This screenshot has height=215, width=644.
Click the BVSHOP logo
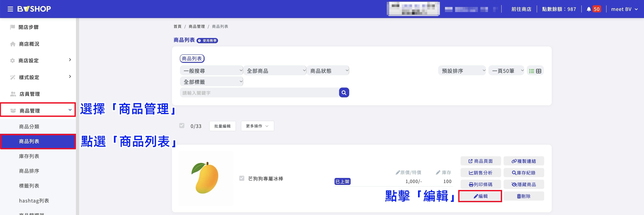point(34,9)
